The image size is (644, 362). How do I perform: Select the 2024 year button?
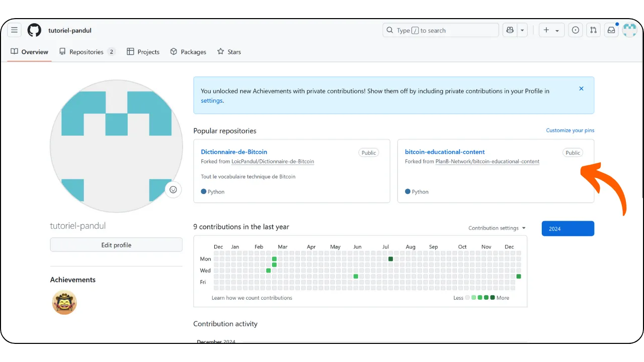point(568,229)
